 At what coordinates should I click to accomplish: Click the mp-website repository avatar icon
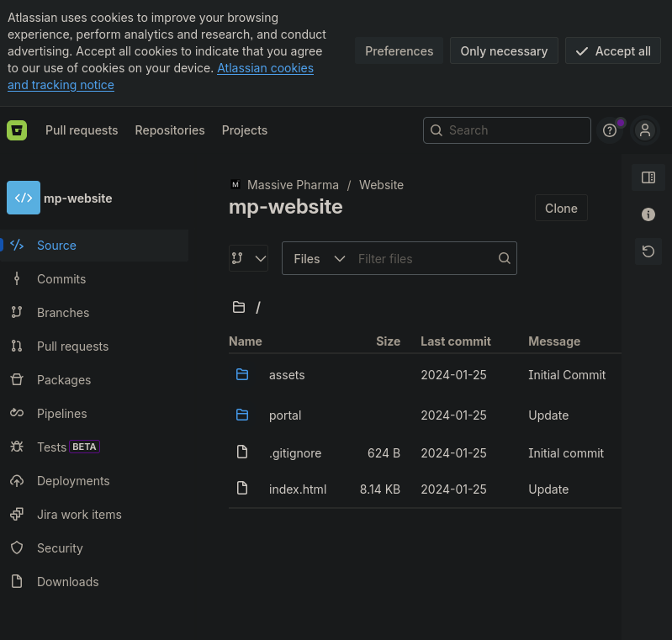pos(24,198)
